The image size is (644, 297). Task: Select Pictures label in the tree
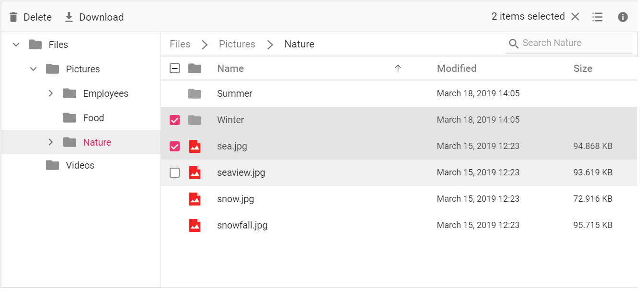83,69
